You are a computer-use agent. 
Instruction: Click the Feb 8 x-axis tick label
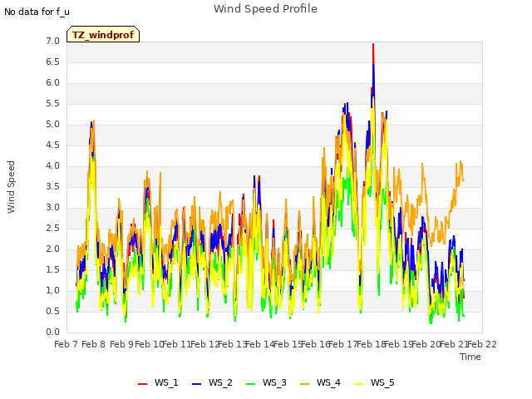94,344
